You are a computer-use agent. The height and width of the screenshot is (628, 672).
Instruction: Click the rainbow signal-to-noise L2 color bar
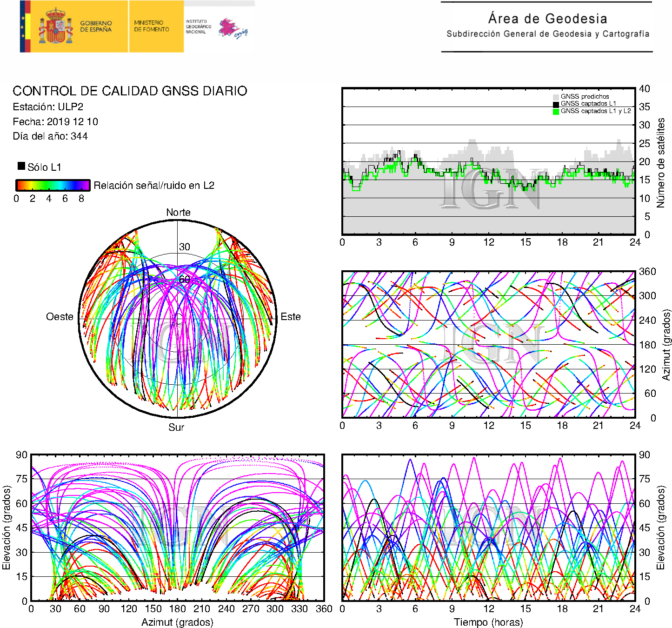53,185
